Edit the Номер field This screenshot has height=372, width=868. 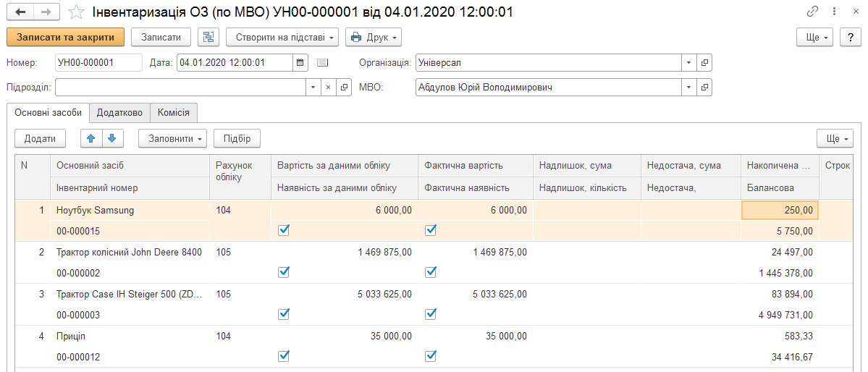[98, 62]
